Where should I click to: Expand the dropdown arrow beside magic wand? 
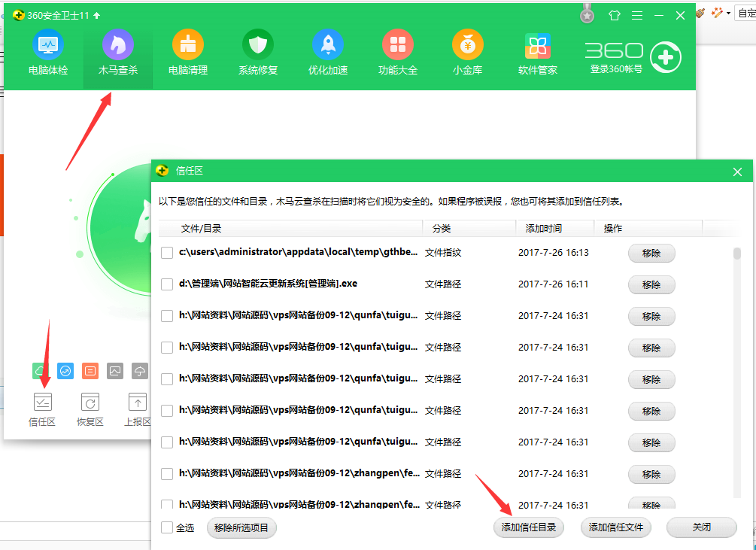tap(728, 14)
